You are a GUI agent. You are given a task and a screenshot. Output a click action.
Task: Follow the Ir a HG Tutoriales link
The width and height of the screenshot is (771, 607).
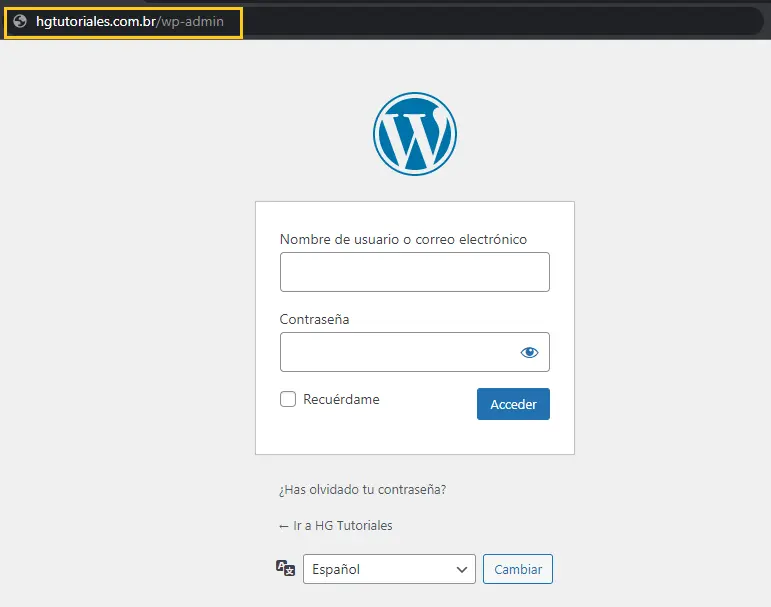pos(336,526)
